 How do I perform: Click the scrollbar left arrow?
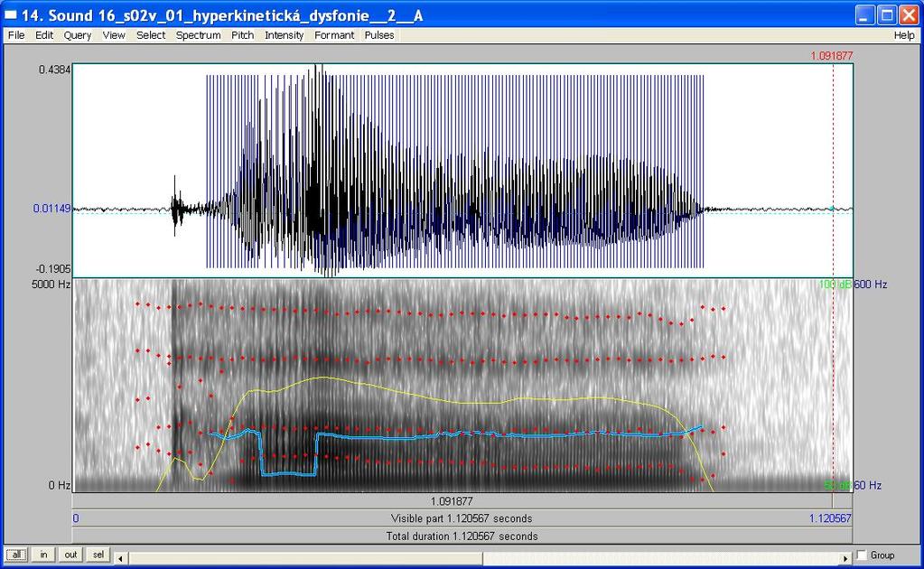120,558
